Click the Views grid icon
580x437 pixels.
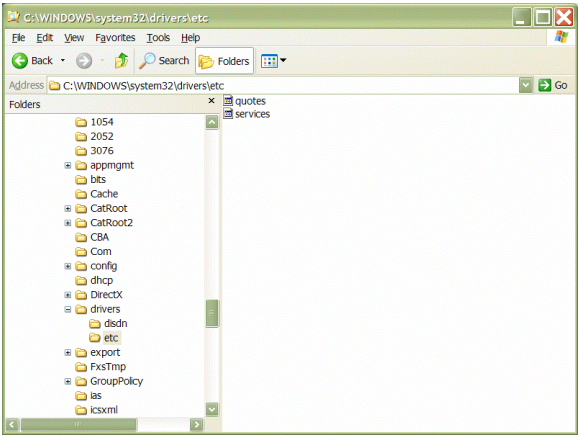click(x=269, y=61)
